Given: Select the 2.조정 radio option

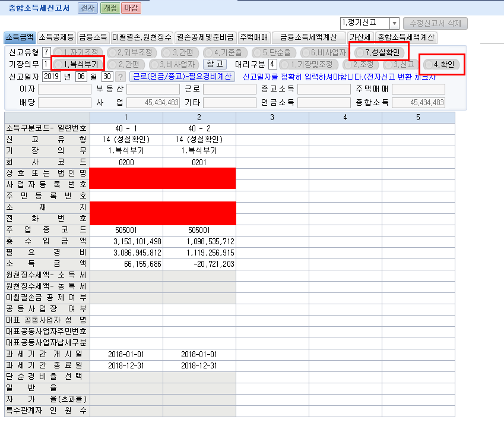Looking at the screenshot, I should 361,64.
